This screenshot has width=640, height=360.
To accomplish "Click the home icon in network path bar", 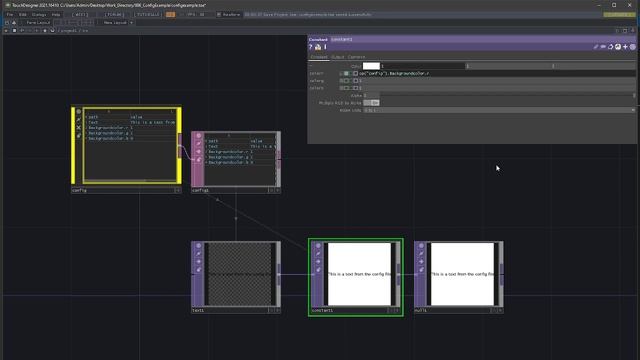I will [x=45, y=31].
